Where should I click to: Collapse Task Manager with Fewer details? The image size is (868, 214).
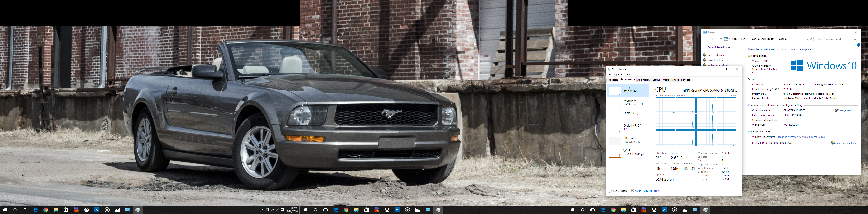click(x=618, y=191)
